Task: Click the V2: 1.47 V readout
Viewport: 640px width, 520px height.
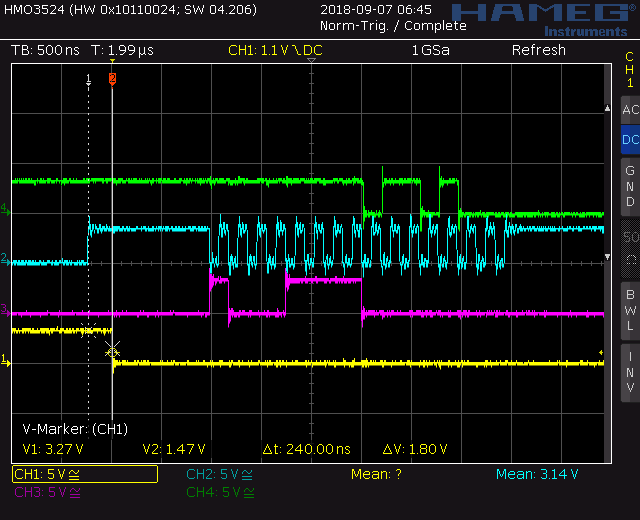Action: click(x=174, y=449)
